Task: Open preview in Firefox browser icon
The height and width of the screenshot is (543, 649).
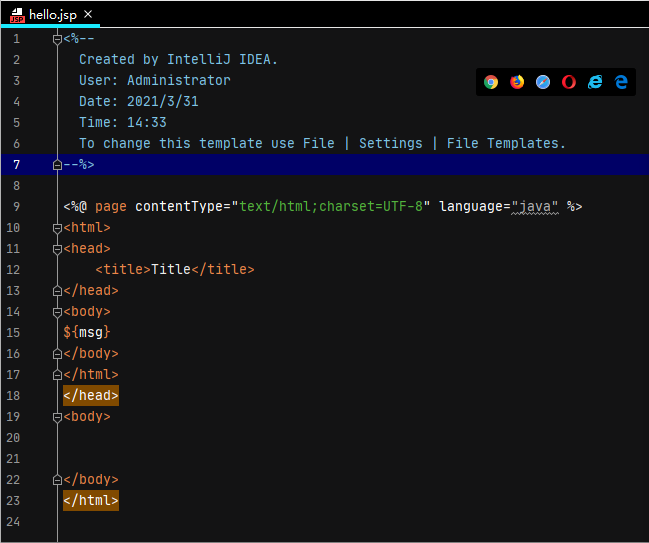Action: point(517,82)
